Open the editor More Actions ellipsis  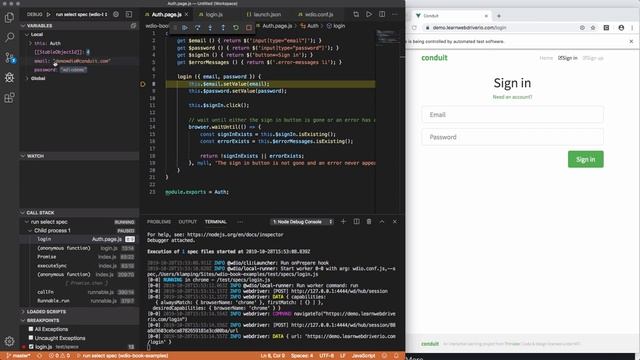click(x=395, y=14)
